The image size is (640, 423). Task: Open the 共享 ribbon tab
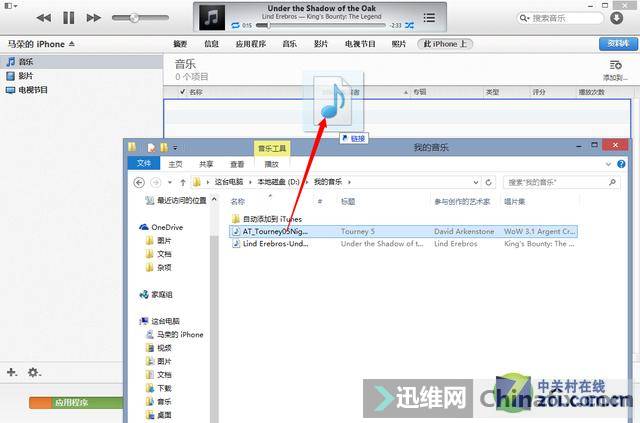point(206,164)
